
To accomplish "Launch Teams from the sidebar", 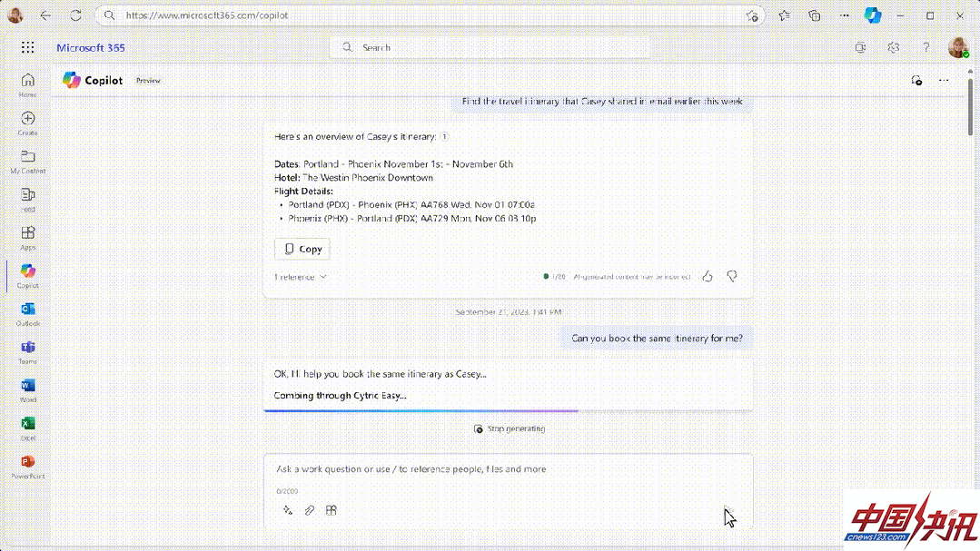I will [x=27, y=351].
